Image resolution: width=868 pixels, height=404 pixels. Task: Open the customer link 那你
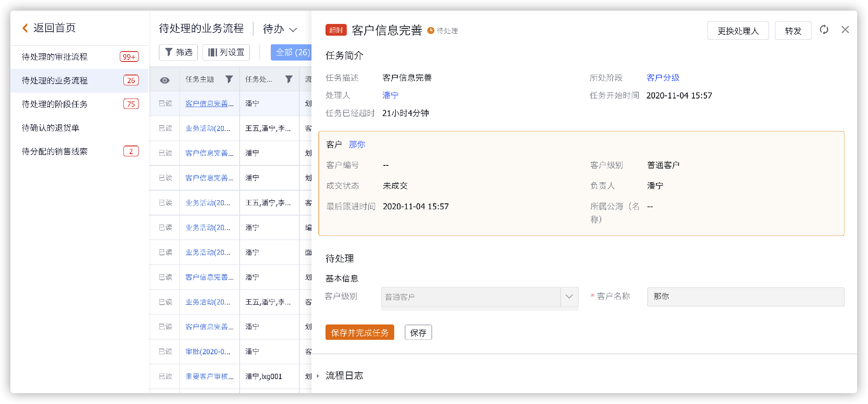coord(357,145)
